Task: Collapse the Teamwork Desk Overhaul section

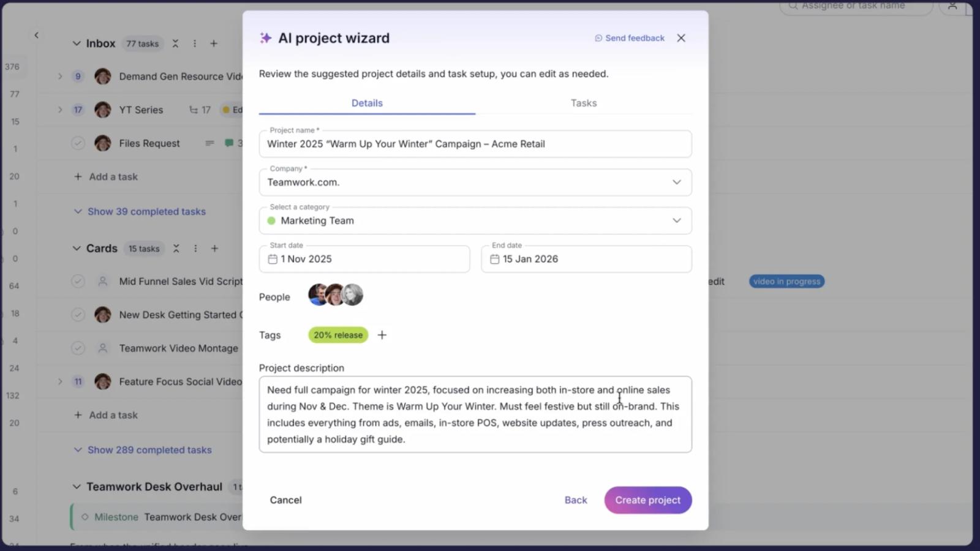Action: 77,487
